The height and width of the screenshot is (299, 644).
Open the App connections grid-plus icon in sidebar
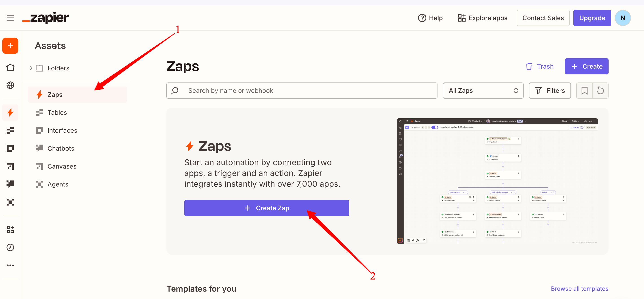point(10,229)
